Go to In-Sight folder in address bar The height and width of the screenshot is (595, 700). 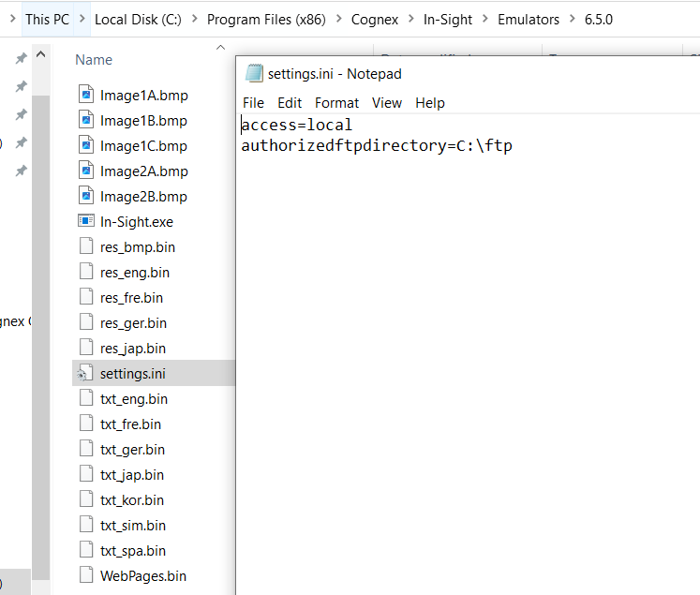443,19
